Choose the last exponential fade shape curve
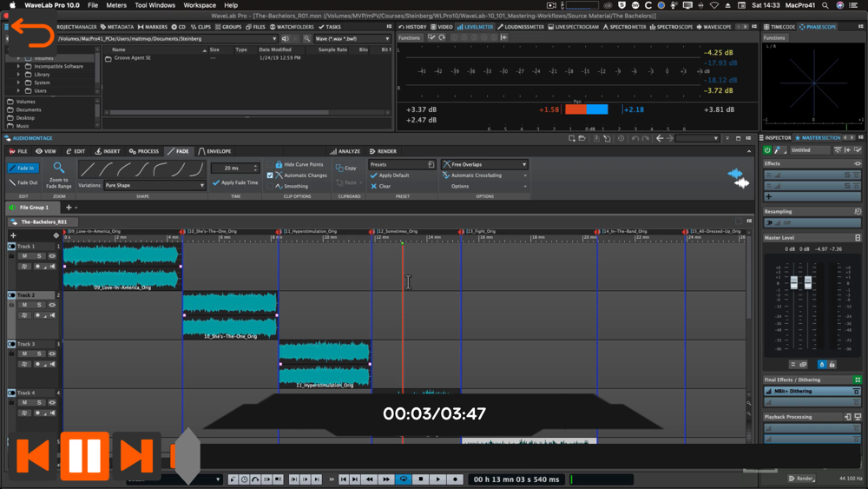Screen dimensions: 868x489 (195, 169)
